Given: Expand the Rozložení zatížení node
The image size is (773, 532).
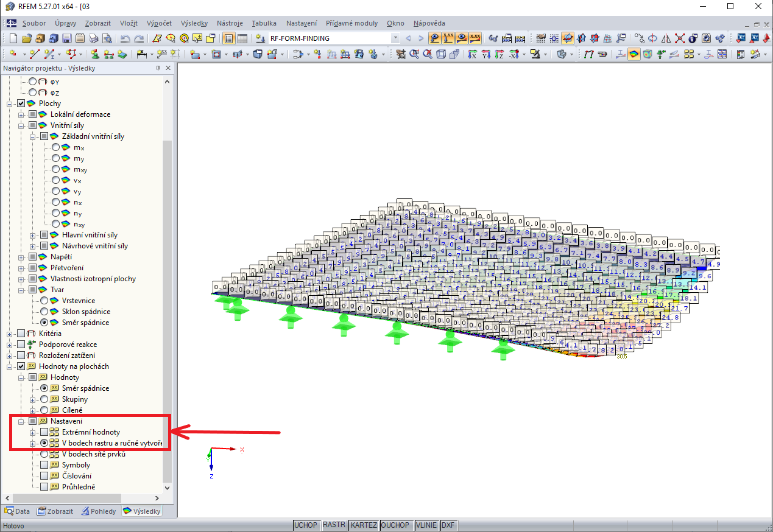Looking at the screenshot, I should pyautogui.click(x=10, y=355).
